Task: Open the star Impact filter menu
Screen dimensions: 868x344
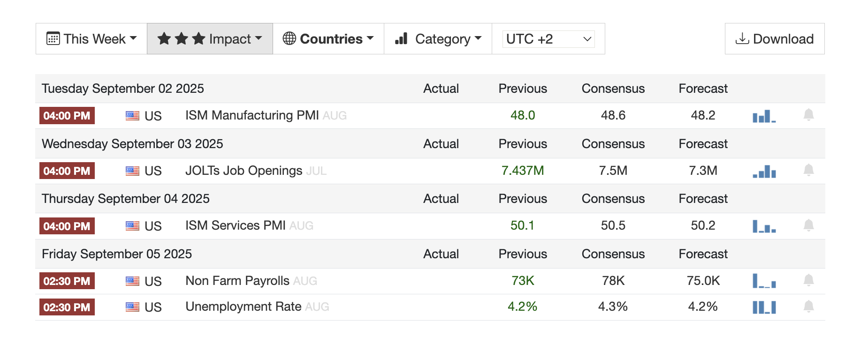Action: coord(210,39)
